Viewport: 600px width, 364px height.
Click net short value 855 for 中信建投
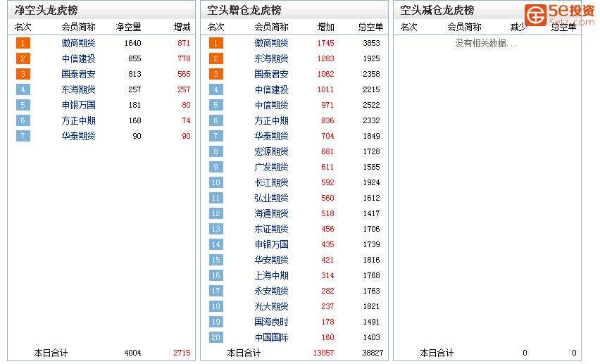tap(135, 58)
